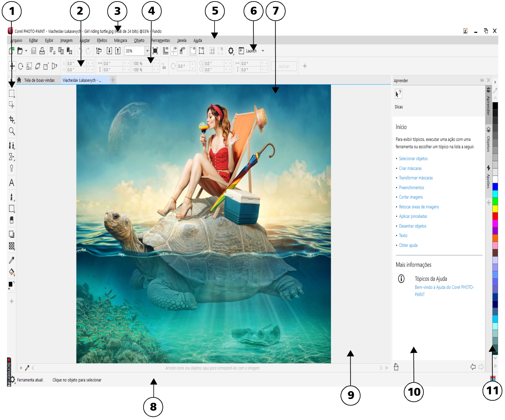Choose the Rectangle mask tool
Image resolution: width=505 pixels, height=420 pixels.
pyautogui.click(x=12, y=94)
